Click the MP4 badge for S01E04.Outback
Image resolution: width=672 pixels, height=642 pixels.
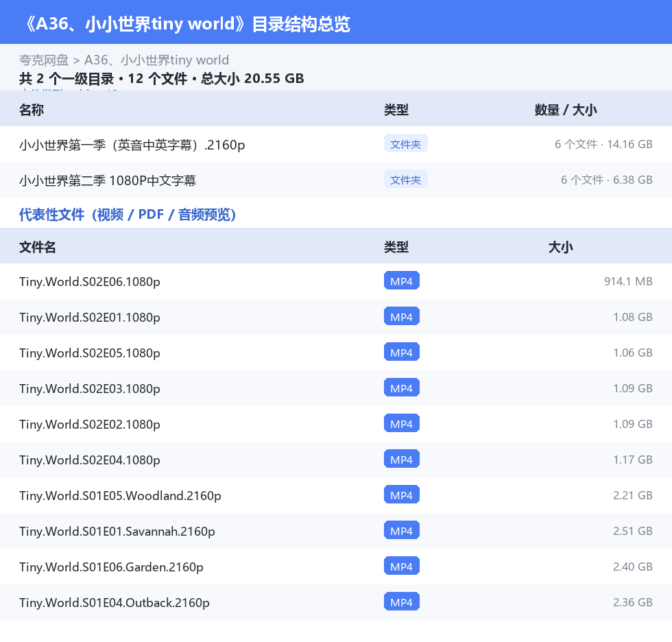pos(402,602)
